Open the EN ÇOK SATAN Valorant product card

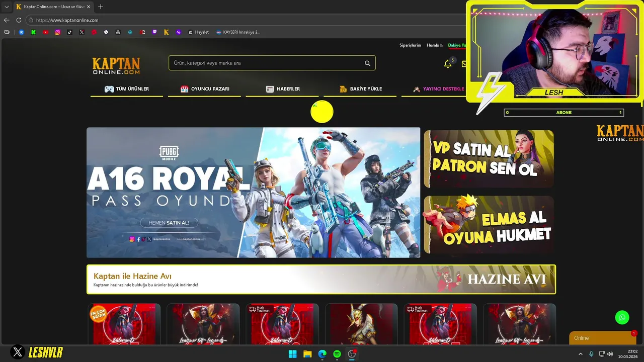pyautogui.click(x=124, y=324)
